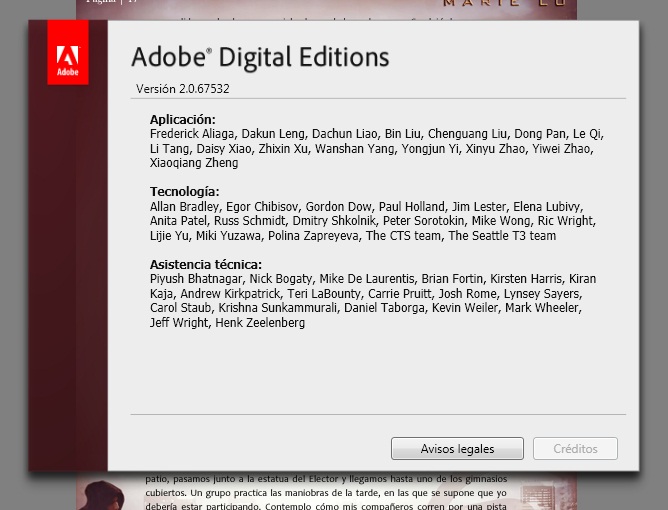Click the Tecnología: heading
Screen dimensions: 668x510
click(184, 192)
